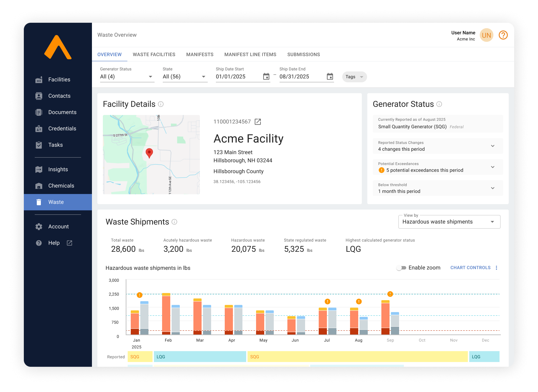538x392 pixels.
Task: Click the Waste Shipments info icon
Action: click(174, 222)
